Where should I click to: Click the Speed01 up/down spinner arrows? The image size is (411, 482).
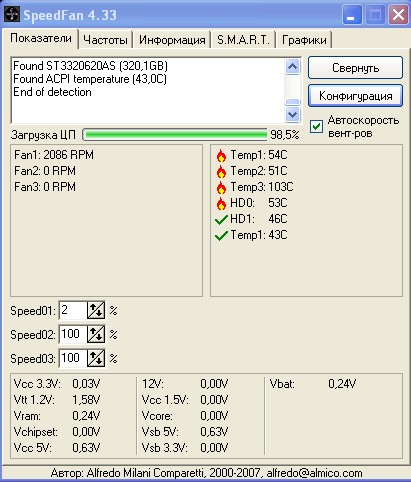click(96, 310)
